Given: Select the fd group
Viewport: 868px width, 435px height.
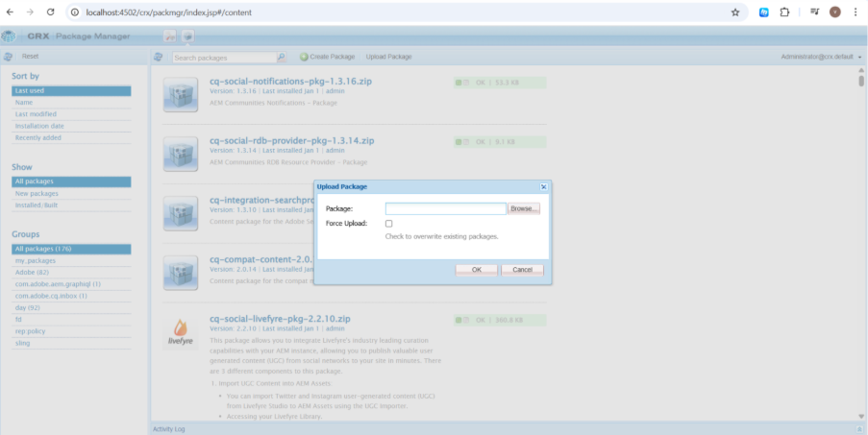Looking at the screenshot, I should pyautogui.click(x=71, y=320).
